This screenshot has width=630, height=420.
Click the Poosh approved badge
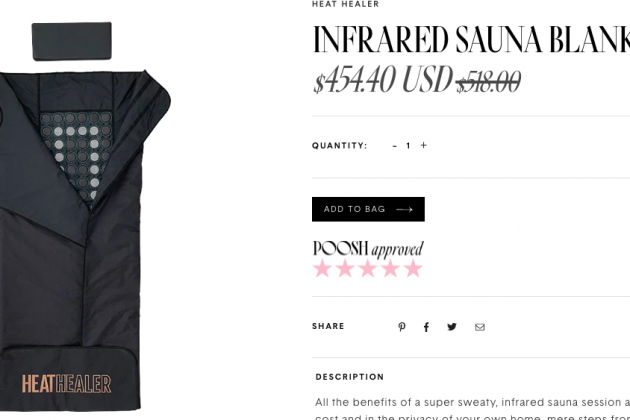coord(368,249)
